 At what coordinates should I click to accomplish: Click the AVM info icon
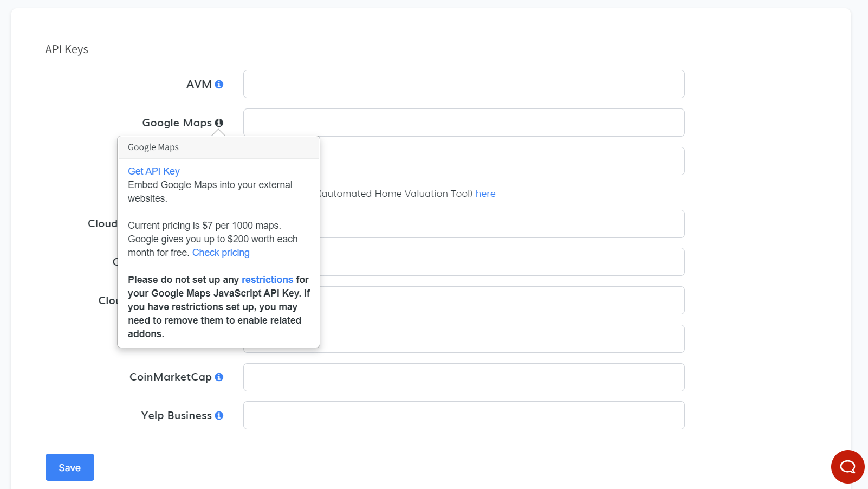coord(219,84)
